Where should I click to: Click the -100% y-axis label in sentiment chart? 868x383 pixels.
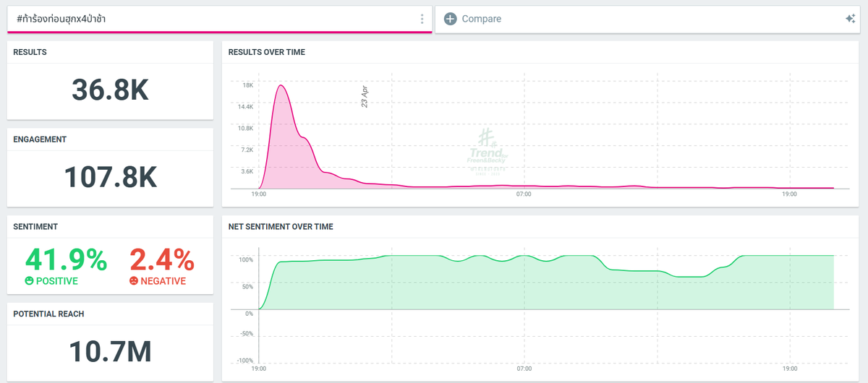pyautogui.click(x=245, y=361)
